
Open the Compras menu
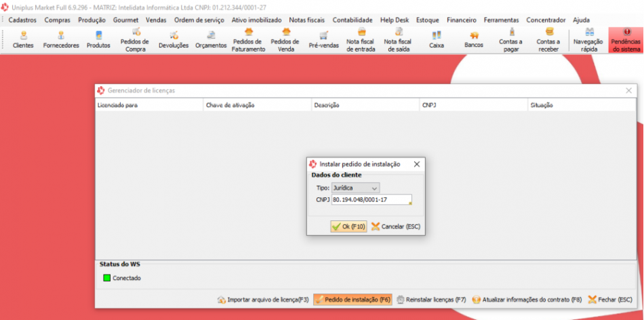pyautogui.click(x=58, y=20)
